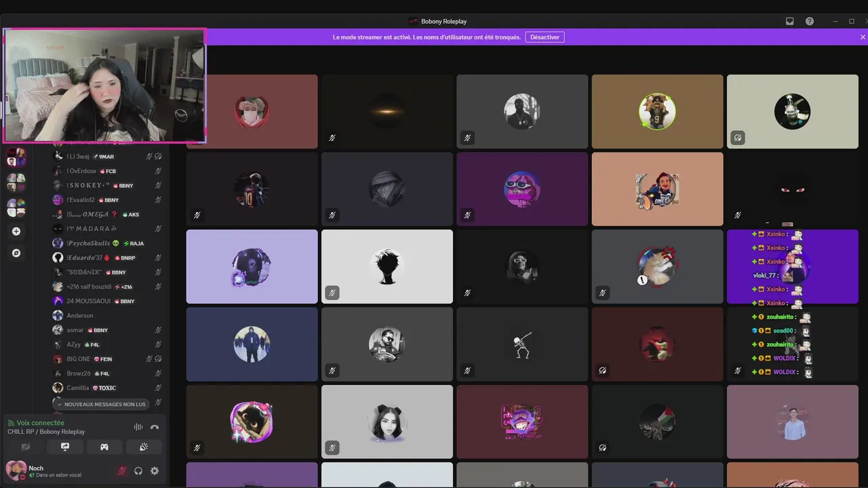
Task: Open CHILL RP / Bobony Roleplay channel link
Action: click(46, 432)
